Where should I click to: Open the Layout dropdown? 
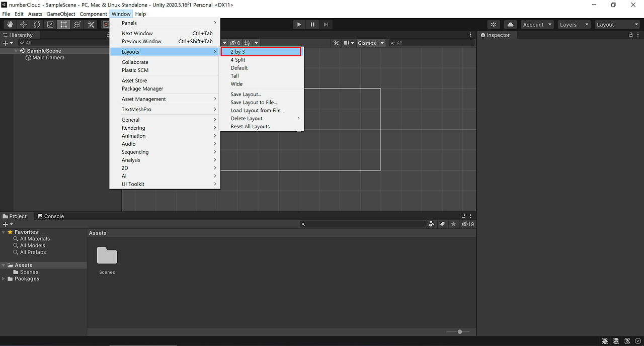617,25
